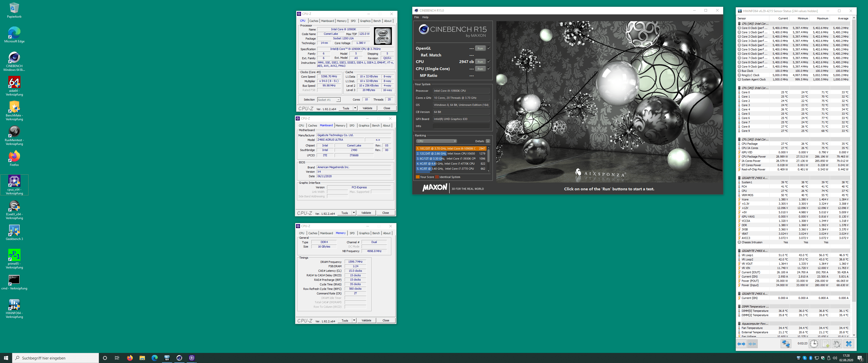Image resolution: width=868 pixels, height=363 pixels.
Task: Click Bluetooth icon in system tray
Action: (x=810, y=358)
